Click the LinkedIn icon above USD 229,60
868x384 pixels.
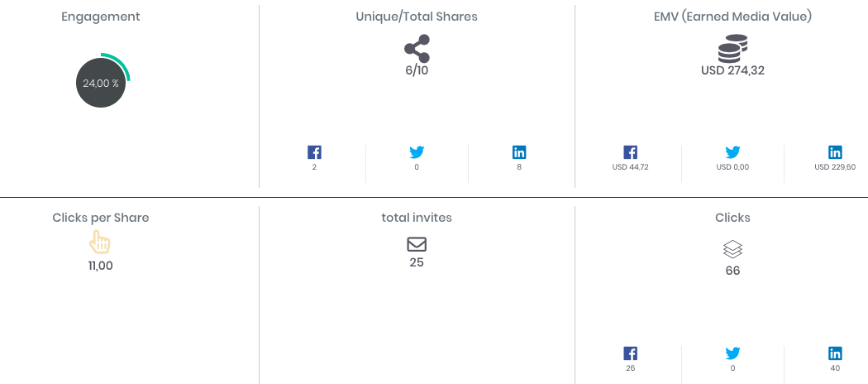835,152
